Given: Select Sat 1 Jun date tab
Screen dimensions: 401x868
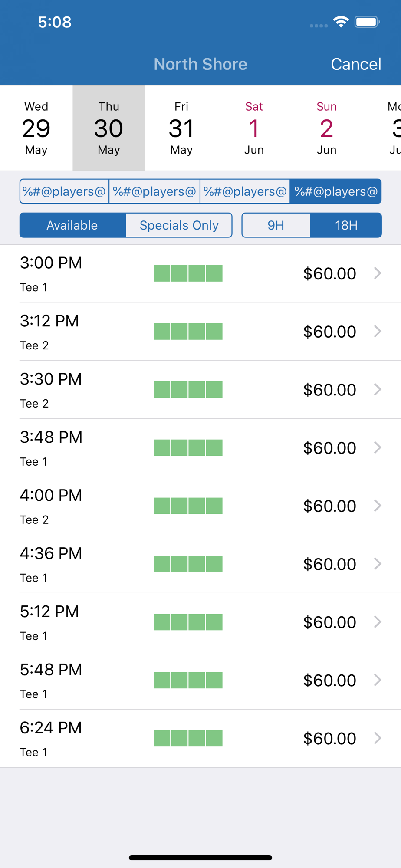Looking at the screenshot, I should [x=254, y=128].
